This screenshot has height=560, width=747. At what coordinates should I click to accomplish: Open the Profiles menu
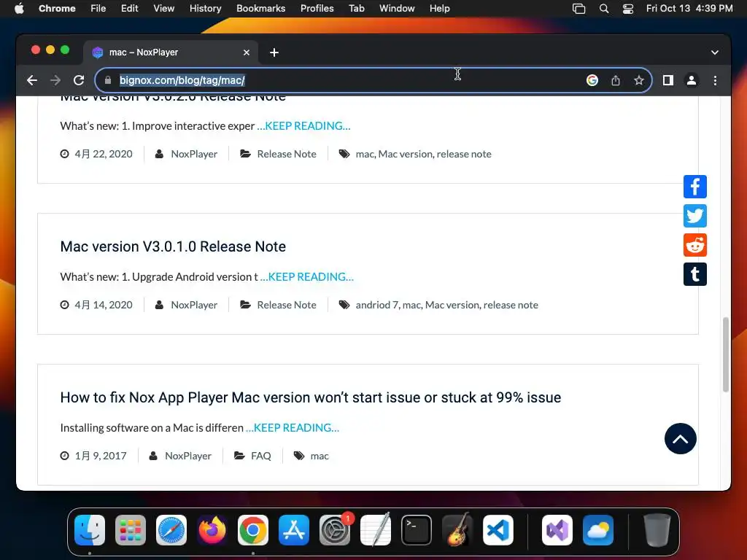[317, 9]
